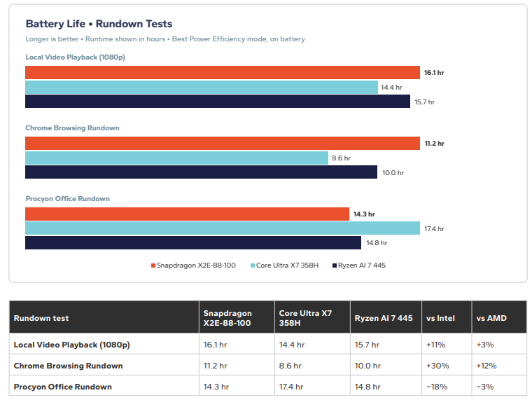
Task: Select the Core Ultra X7 358H legend label
Action: click(287, 265)
